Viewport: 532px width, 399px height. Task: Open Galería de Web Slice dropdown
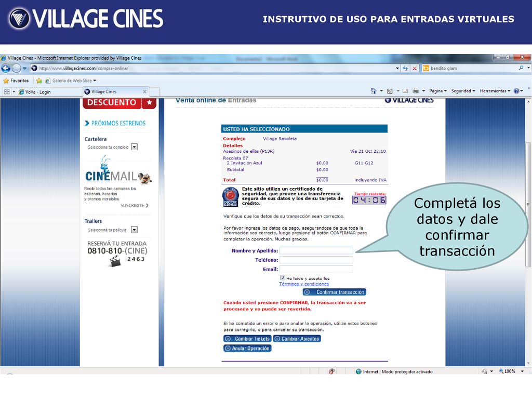coord(71,81)
